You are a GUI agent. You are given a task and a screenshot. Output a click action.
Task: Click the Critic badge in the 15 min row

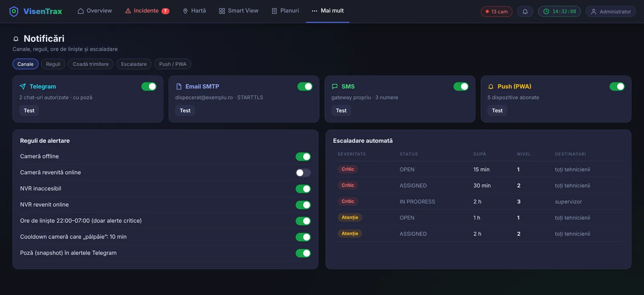[348, 169]
